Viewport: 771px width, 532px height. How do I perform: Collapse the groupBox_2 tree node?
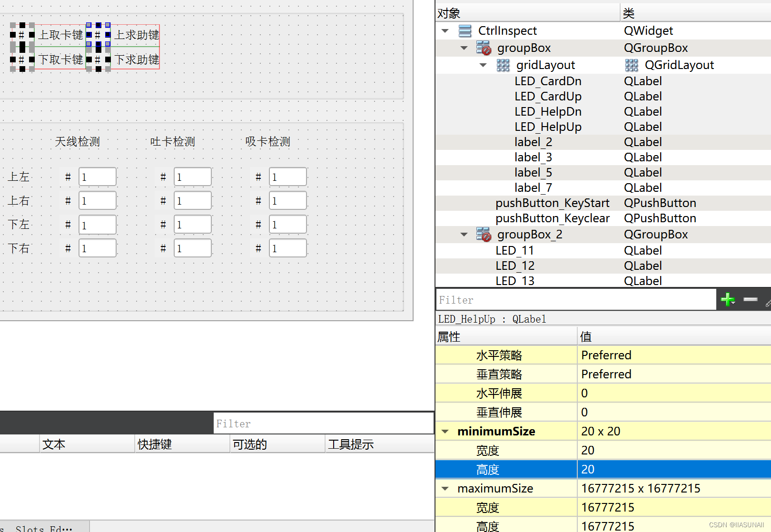point(464,235)
